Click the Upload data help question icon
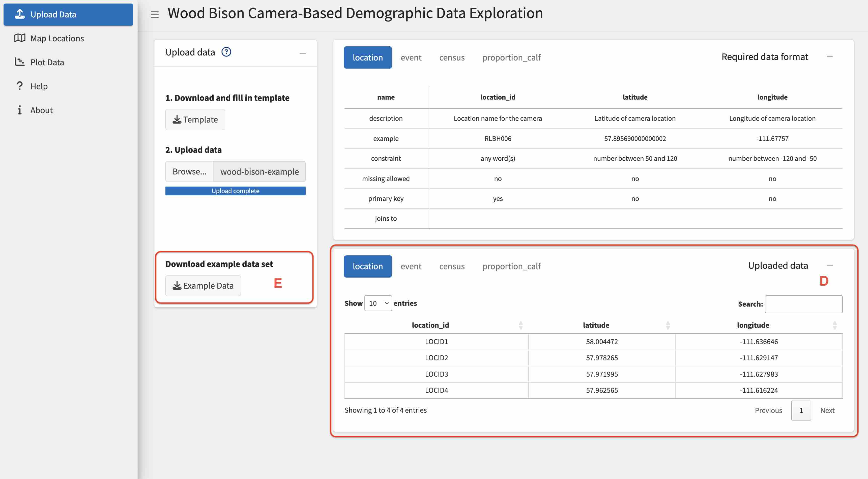 click(x=226, y=52)
